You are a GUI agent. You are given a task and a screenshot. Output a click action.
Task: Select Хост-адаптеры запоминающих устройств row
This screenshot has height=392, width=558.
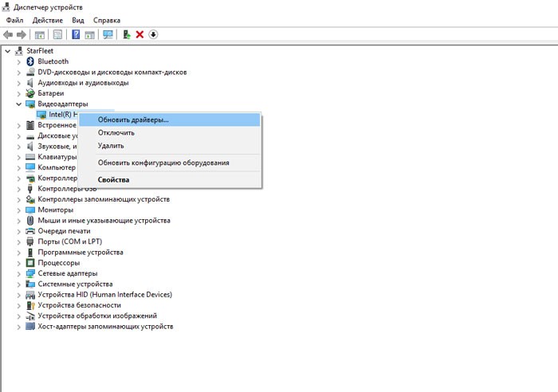[x=105, y=327]
